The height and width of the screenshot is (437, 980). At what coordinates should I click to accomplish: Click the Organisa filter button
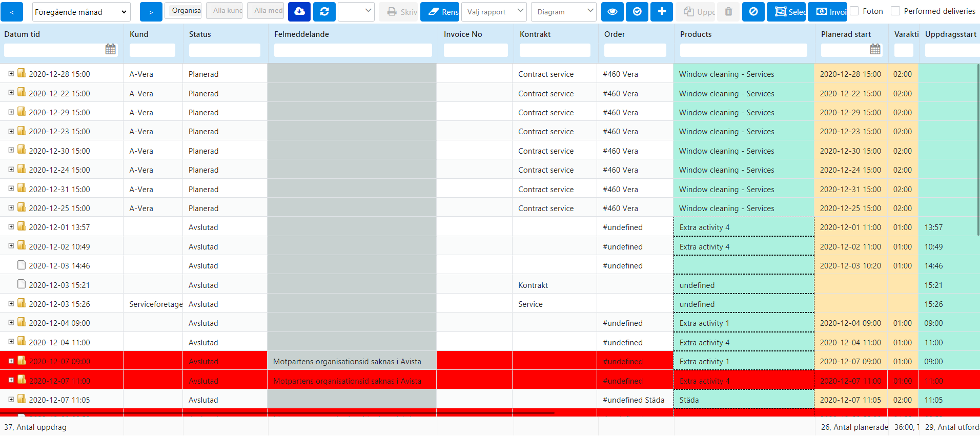[183, 10]
